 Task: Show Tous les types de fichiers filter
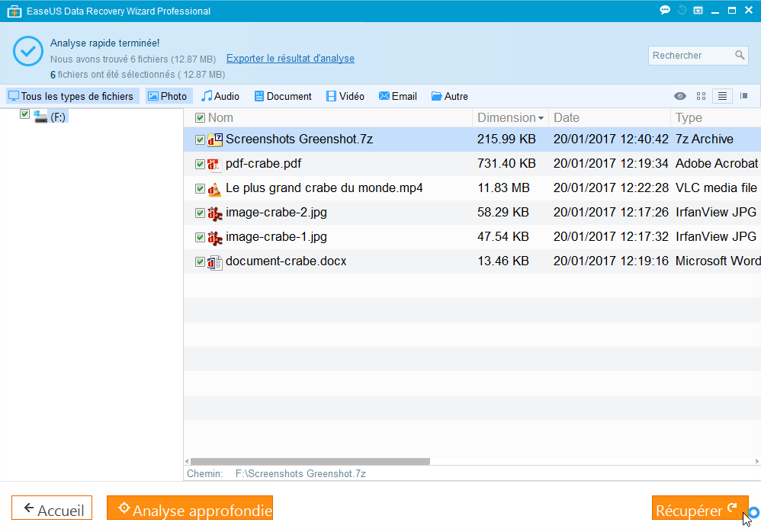point(72,96)
